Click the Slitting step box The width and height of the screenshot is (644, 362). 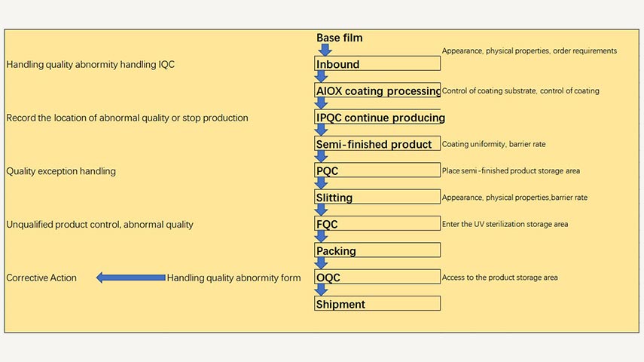coord(377,198)
